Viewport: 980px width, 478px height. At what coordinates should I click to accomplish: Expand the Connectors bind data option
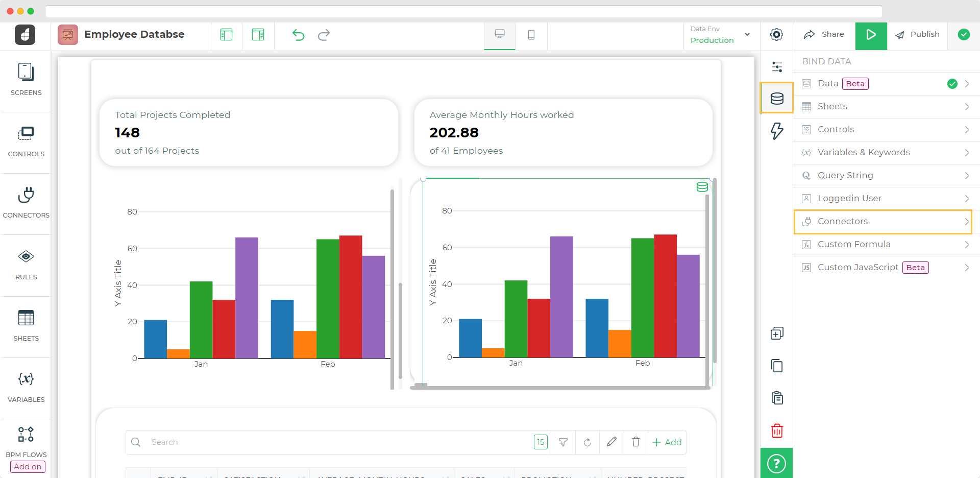(883, 222)
